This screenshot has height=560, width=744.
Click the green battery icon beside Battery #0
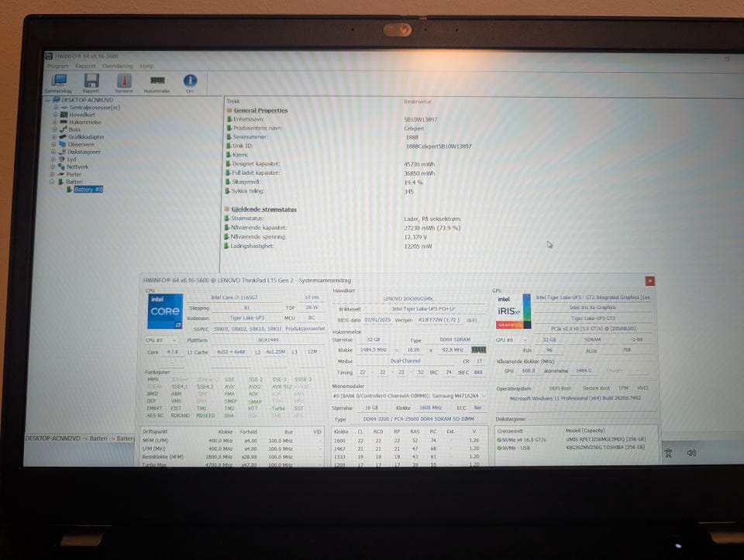click(69, 189)
